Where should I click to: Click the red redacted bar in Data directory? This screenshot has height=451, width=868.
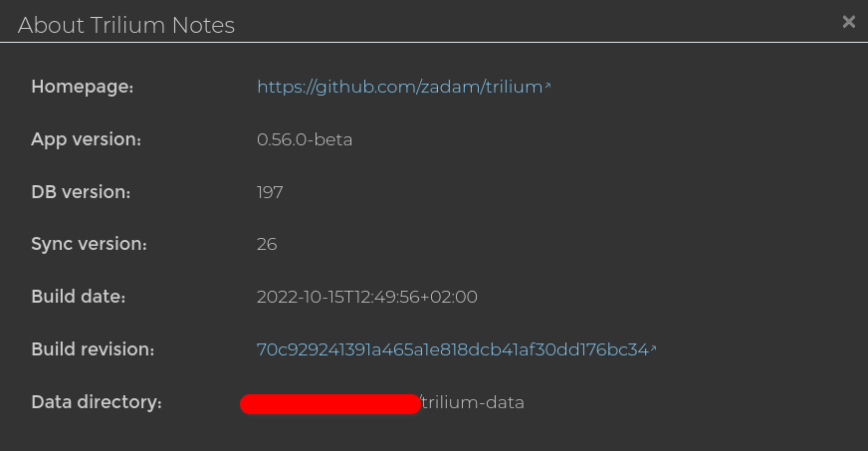[x=329, y=404]
